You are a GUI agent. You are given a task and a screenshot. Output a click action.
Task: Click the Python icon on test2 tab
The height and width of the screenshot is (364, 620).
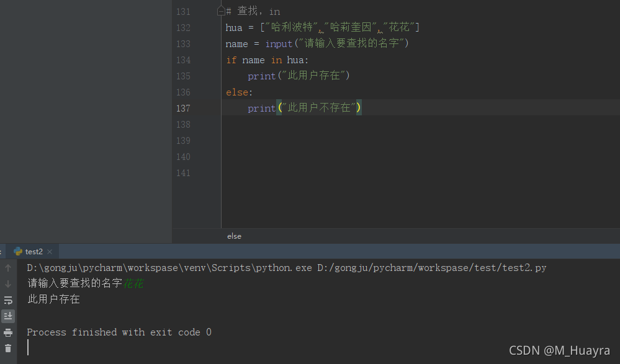click(x=18, y=252)
